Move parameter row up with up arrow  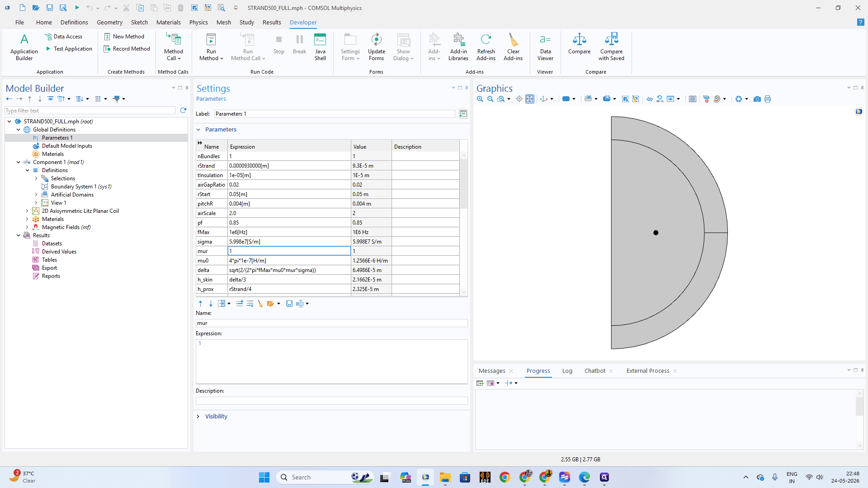click(201, 304)
